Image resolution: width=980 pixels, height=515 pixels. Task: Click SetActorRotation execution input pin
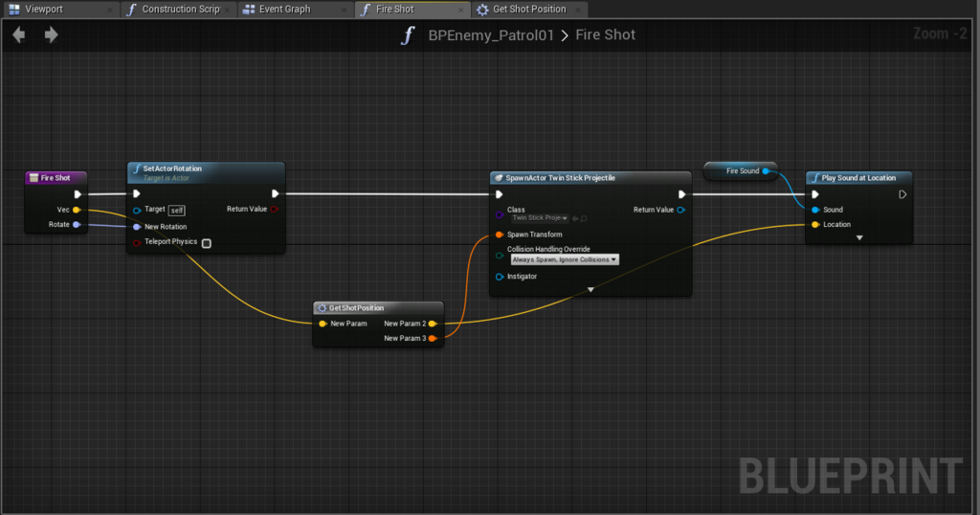click(137, 193)
